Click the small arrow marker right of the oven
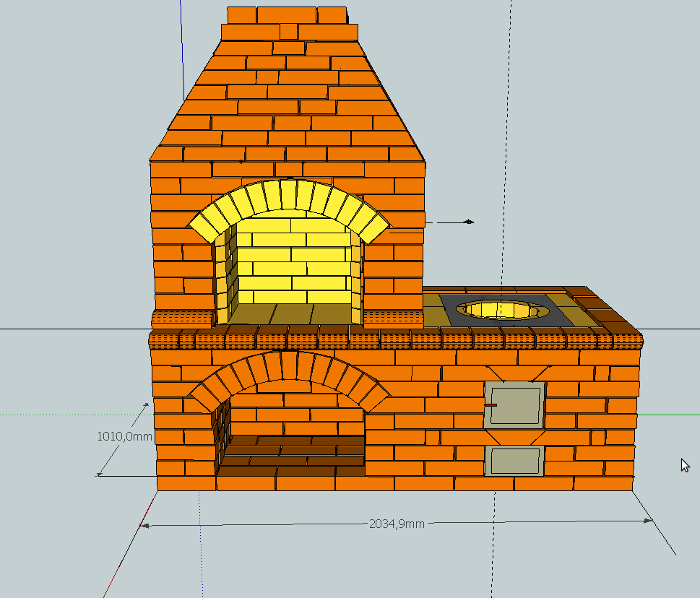700x598 pixels. point(468,222)
